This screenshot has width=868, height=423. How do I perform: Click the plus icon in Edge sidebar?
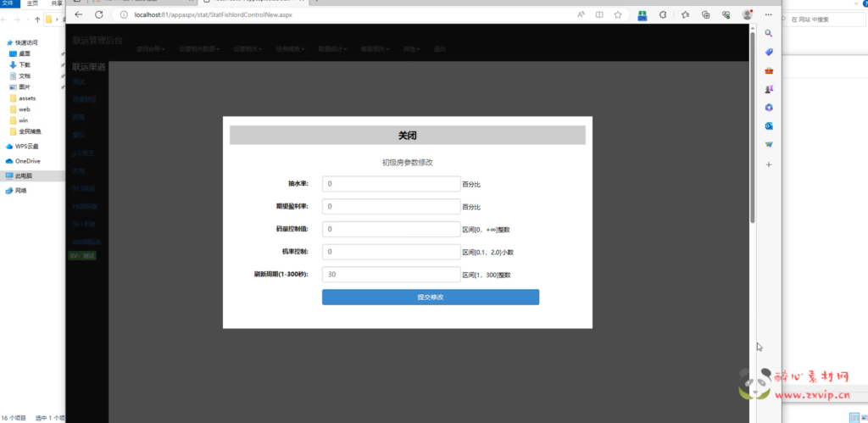point(769,164)
